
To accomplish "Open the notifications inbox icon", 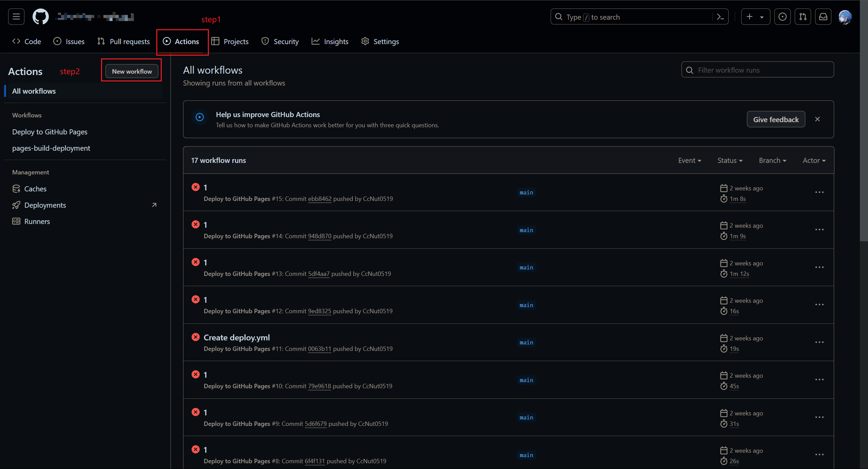I will point(823,17).
